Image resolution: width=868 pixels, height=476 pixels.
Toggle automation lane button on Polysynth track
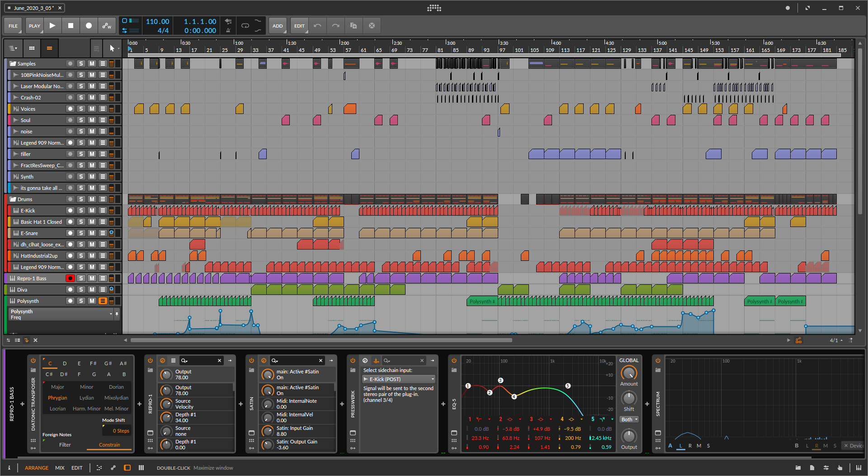click(x=103, y=301)
